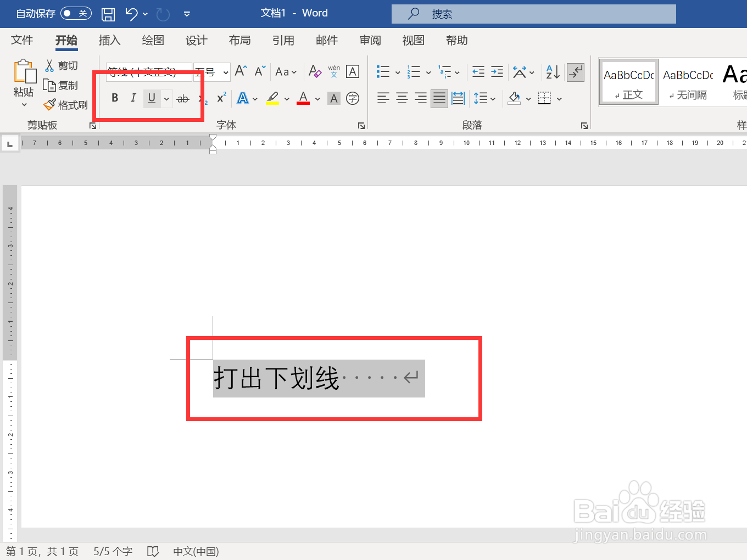Apply yellow text highlight color
Viewport: 747px width, 560px height.
[x=272, y=98]
